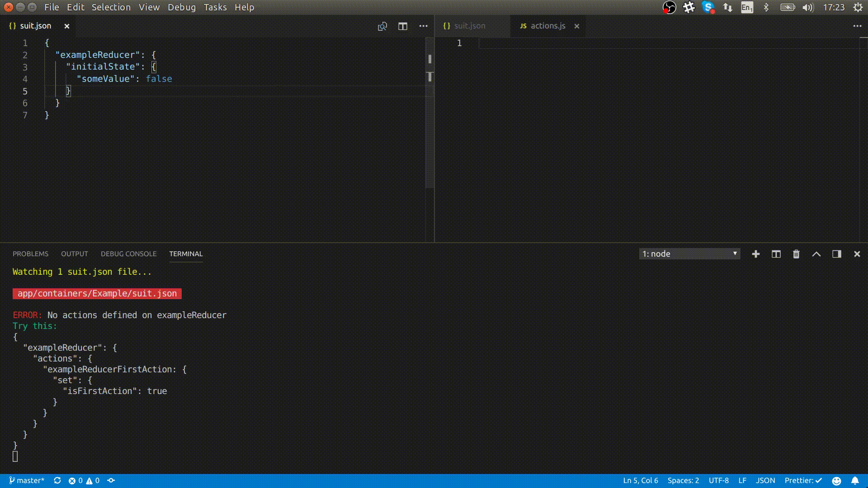Select indentation Spaces: 2

point(683,480)
